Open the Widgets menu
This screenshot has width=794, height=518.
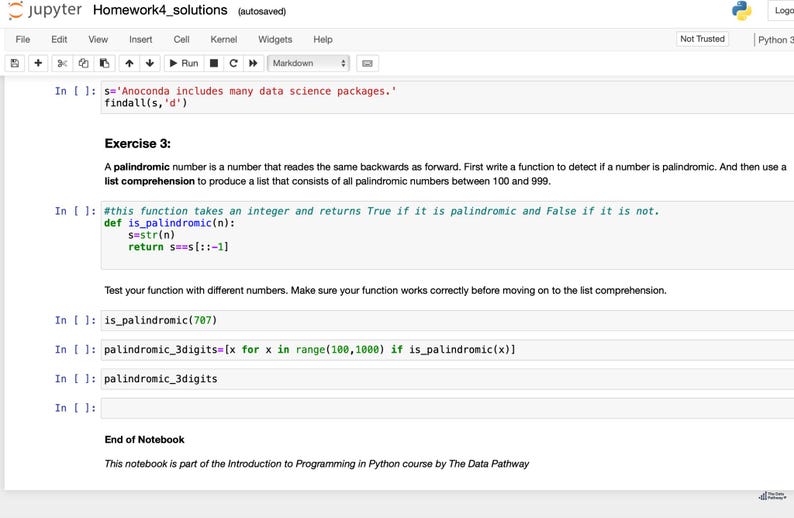[275, 39]
